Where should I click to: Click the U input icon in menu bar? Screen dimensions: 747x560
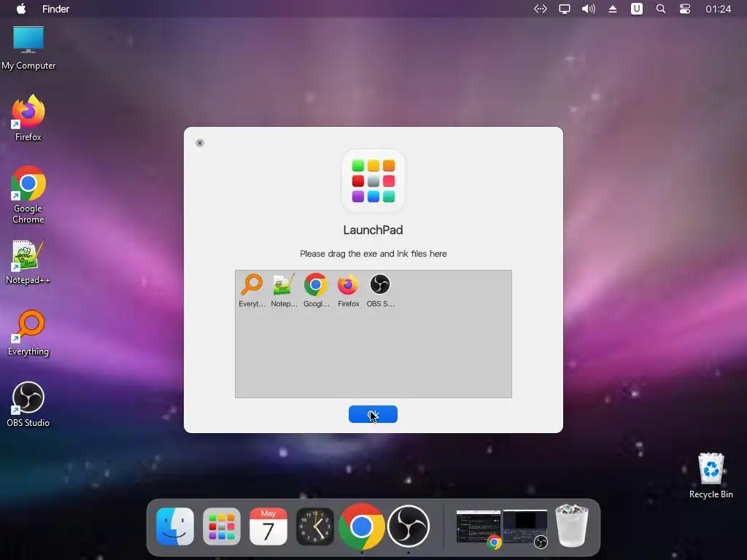636,9
